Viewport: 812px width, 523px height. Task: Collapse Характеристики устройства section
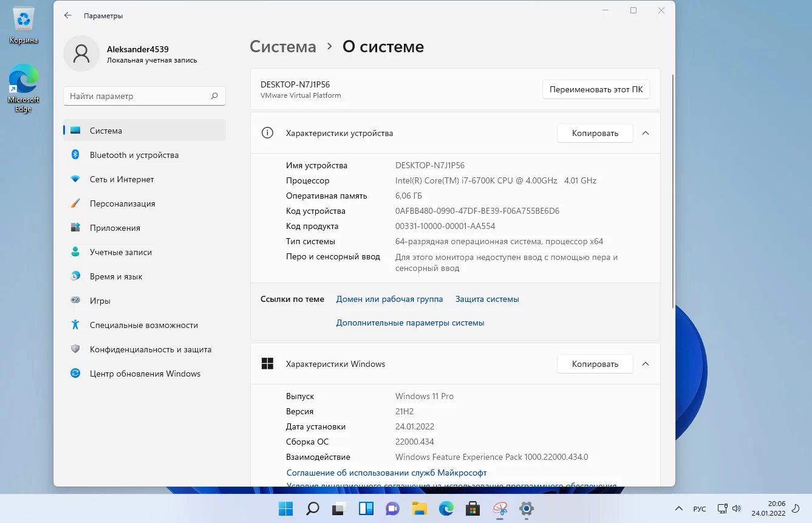pyautogui.click(x=646, y=133)
